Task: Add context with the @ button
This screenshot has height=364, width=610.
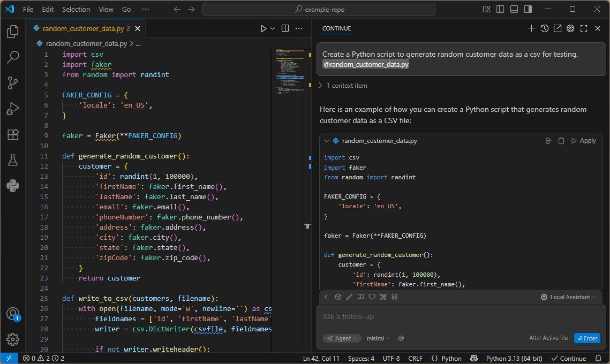Action: tap(401, 338)
